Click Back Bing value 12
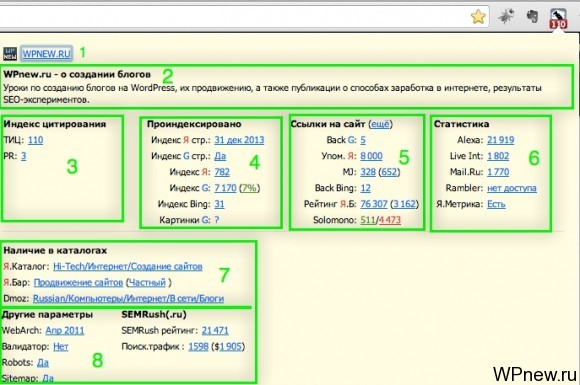This screenshot has height=385, width=580. [x=365, y=188]
